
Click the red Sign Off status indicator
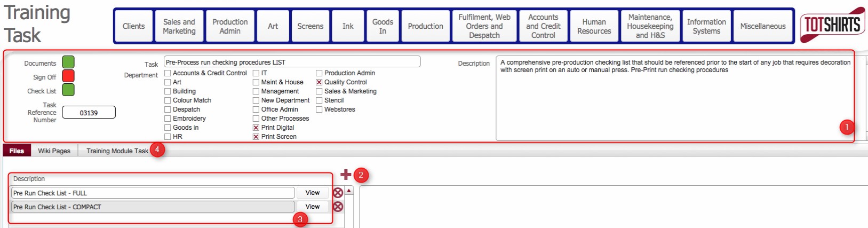tap(68, 76)
